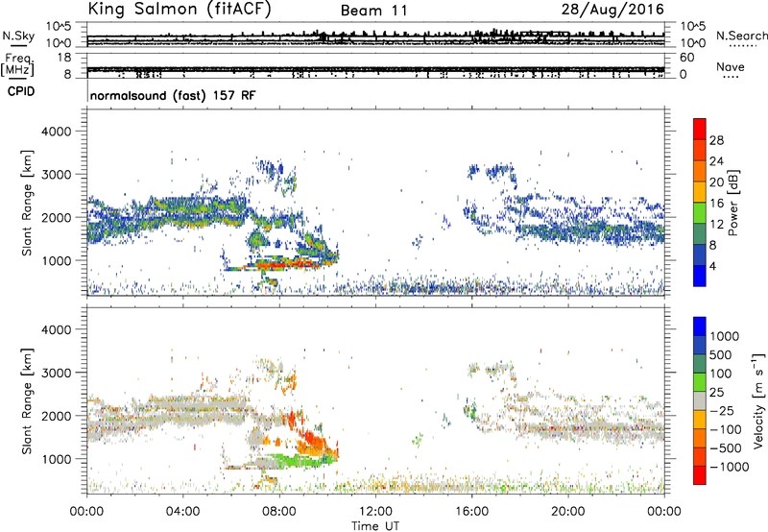Click the '18' frequency axis tick

(64, 58)
